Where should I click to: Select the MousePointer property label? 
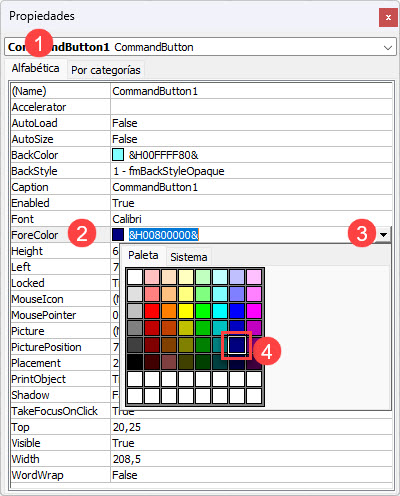[44, 315]
